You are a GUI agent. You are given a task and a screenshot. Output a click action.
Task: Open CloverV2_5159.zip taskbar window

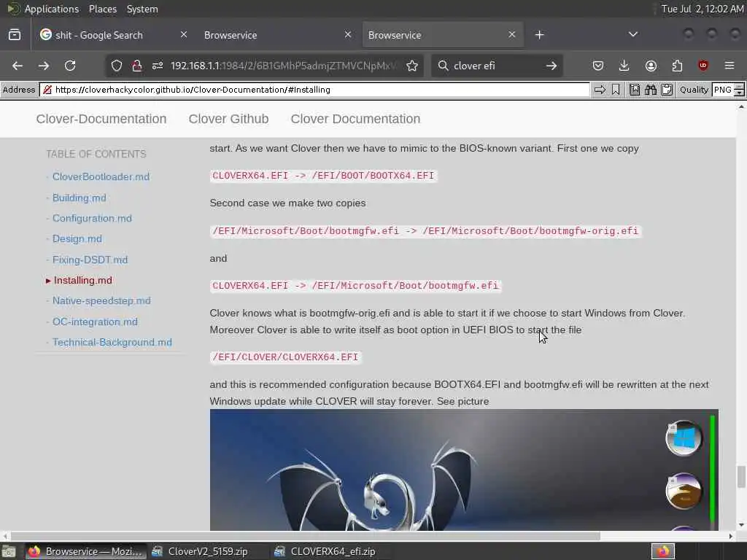pyautogui.click(x=200, y=551)
